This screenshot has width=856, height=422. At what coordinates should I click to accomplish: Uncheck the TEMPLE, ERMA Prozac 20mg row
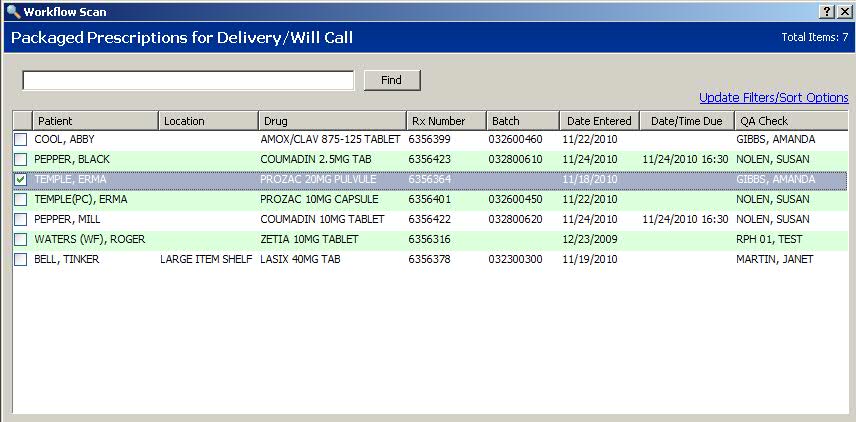coord(21,179)
